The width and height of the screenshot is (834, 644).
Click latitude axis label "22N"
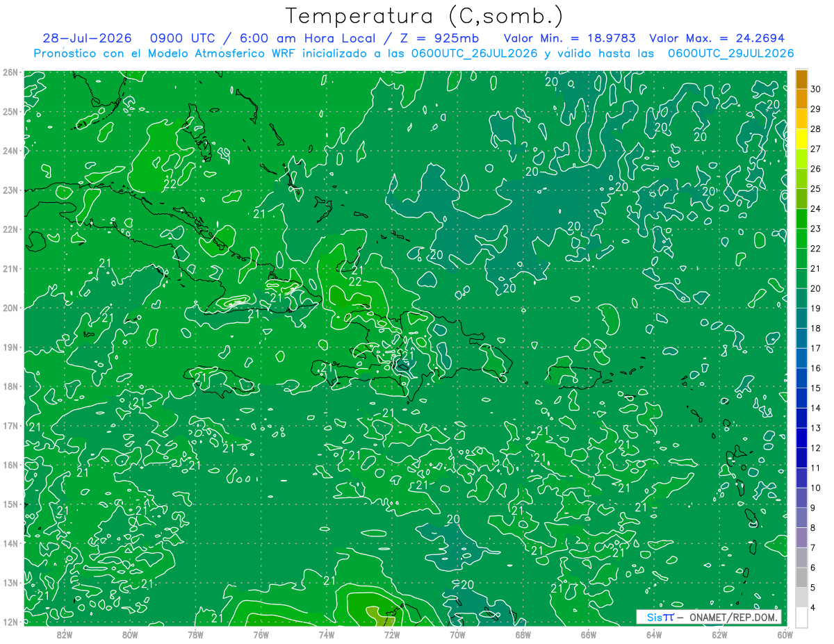click(10, 229)
